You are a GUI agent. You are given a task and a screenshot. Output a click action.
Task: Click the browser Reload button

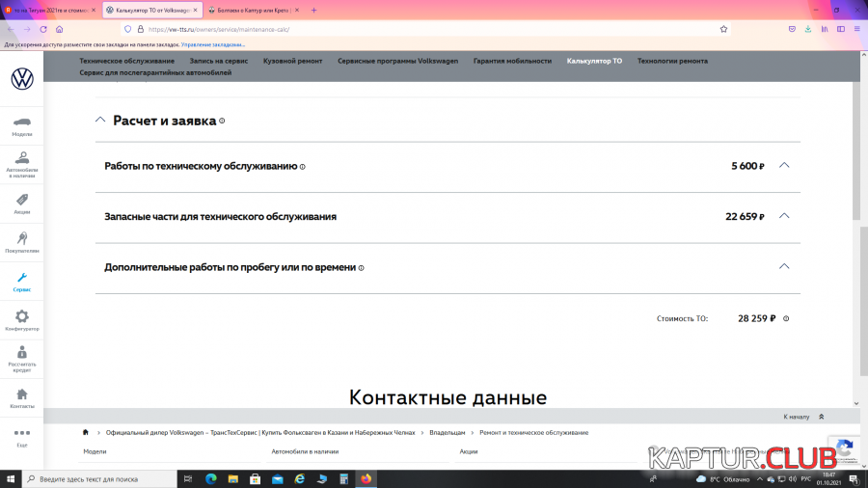click(43, 29)
